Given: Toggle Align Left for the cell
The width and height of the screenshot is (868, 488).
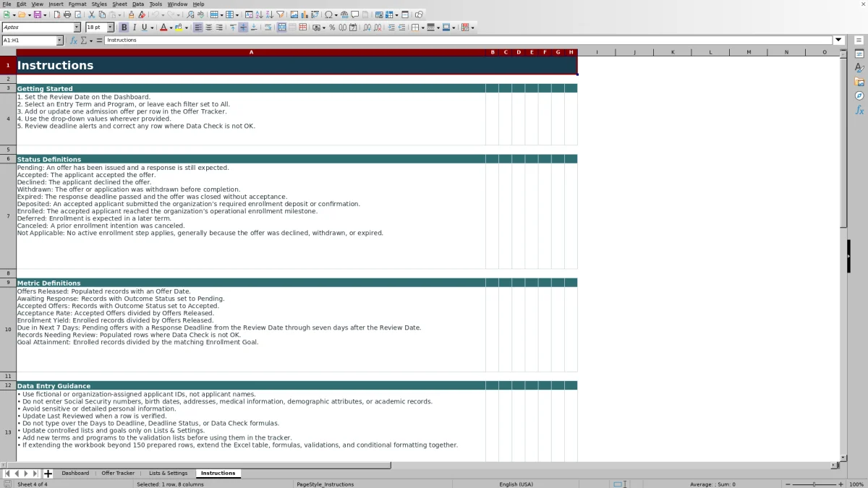Looking at the screenshot, I should [x=198, y=27].
